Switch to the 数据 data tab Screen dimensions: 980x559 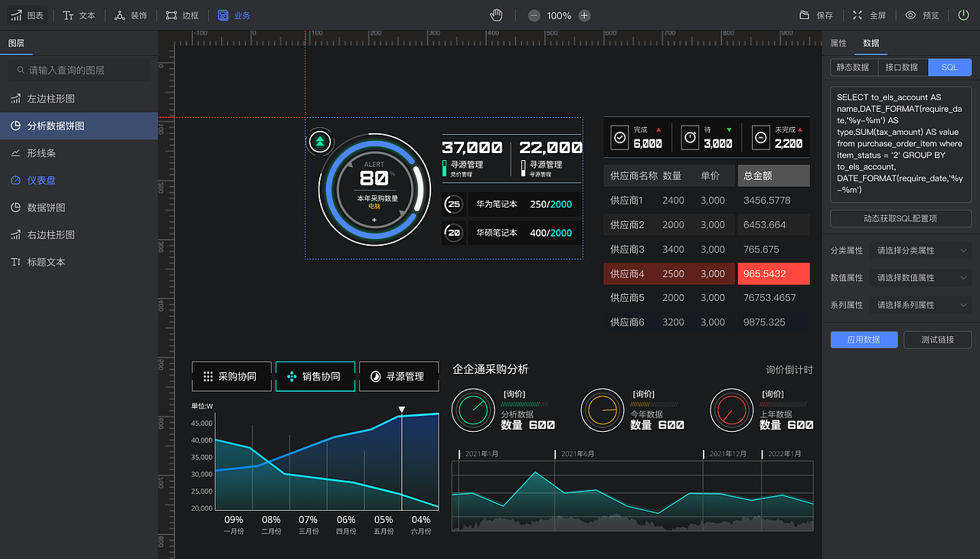871,43
